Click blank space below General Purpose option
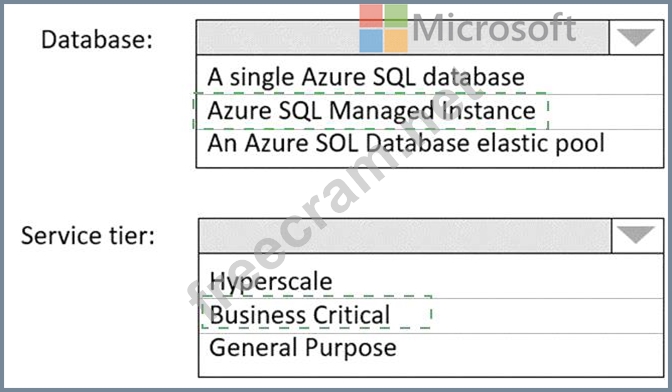 [431, 368]
